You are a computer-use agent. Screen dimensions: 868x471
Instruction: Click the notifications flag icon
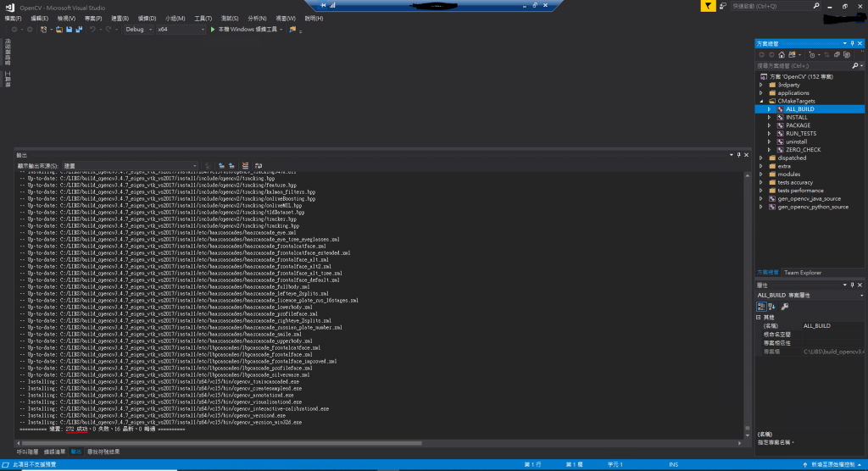pyautogui.click(x=708, y=6)
